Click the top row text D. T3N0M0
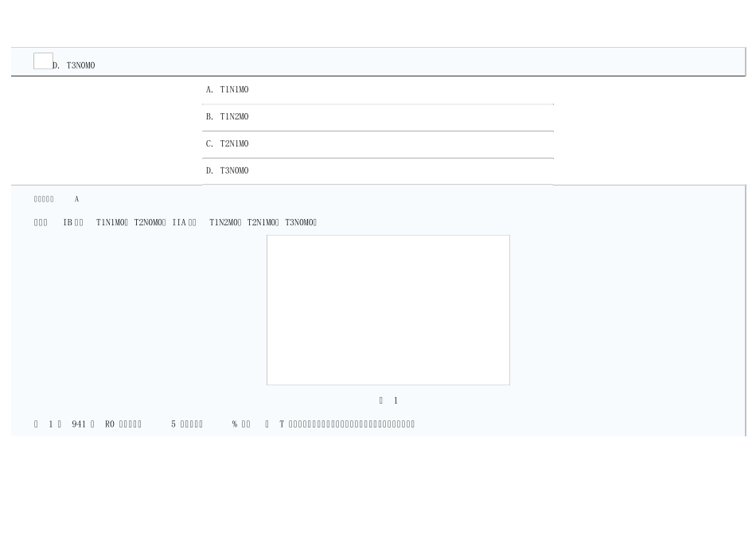 74,65
